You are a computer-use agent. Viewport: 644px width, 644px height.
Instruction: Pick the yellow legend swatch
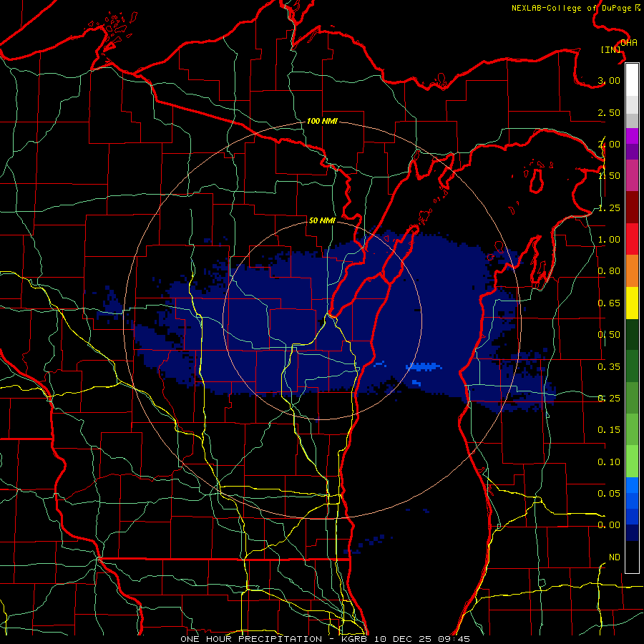click(632, 303)
